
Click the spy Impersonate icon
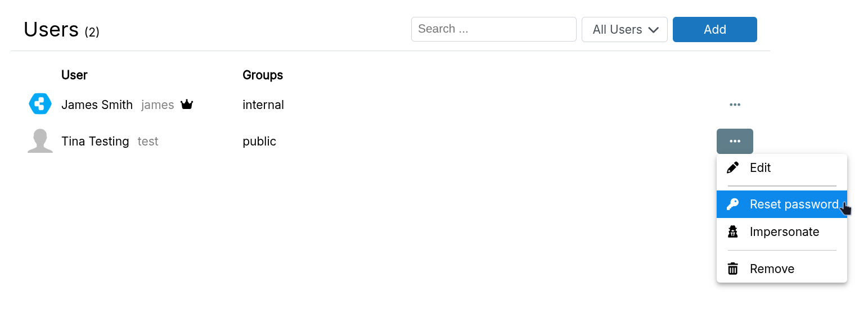[x=732, y=232]
